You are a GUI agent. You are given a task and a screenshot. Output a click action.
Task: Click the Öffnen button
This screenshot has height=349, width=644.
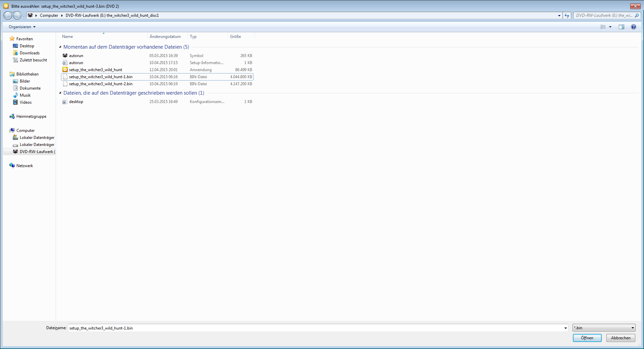pyautogui.click(x=587, y=338)
